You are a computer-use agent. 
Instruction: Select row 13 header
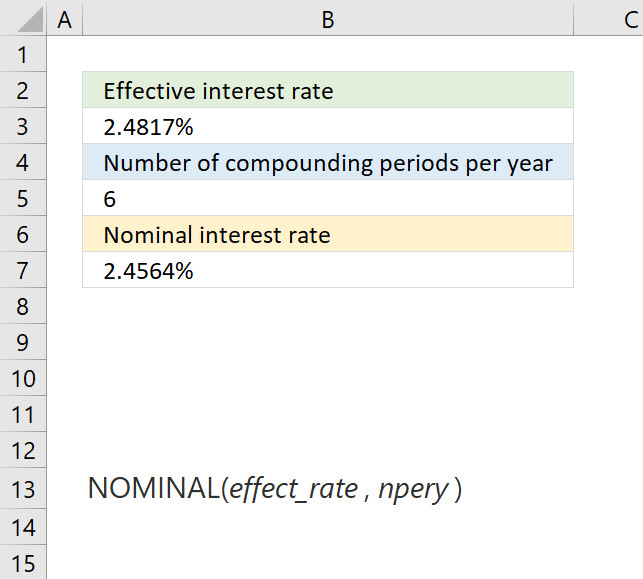click(23, 489)
